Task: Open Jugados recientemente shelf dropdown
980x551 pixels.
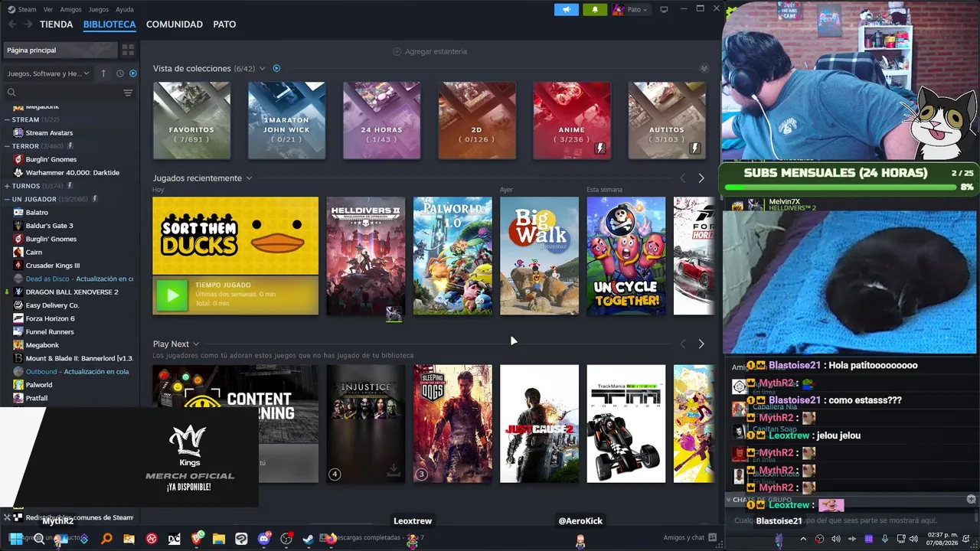Action: pos(249,178)
